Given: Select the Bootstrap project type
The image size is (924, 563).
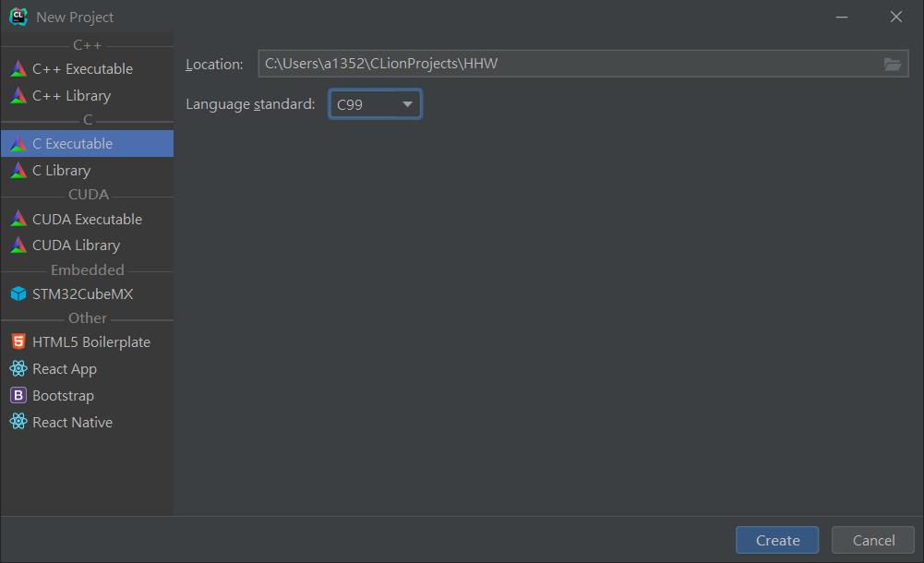Looking at the screenshot, I should click(x=87, y=395).
